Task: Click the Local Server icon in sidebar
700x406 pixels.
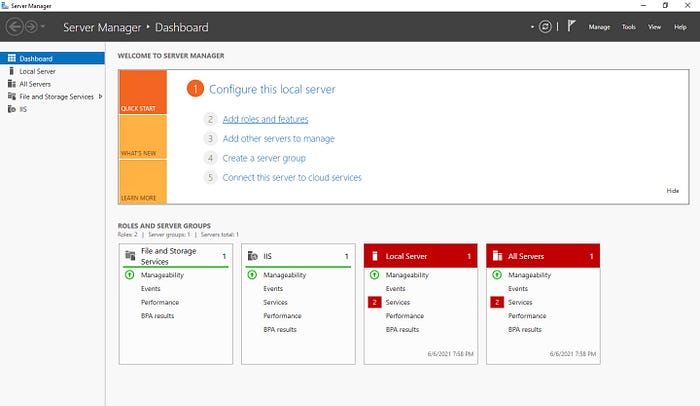Action: click(12, 71)
